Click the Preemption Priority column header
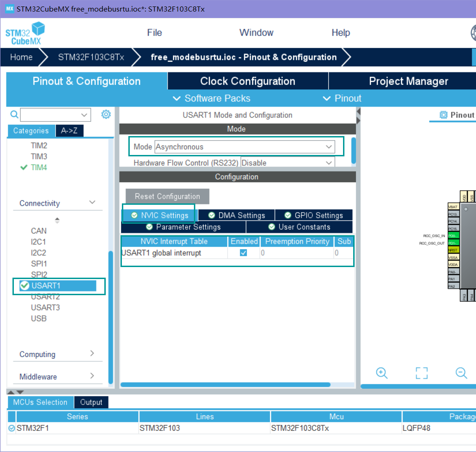The width and height of the screenshot is (476, 452). pos(297,242)
